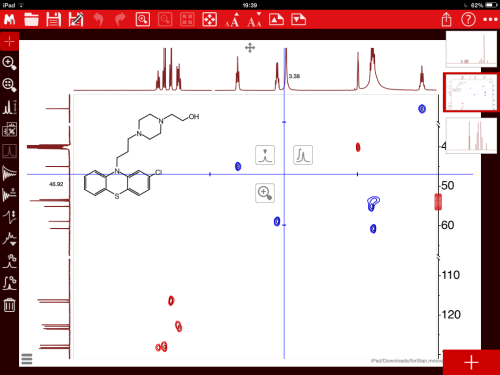Open a file with the folder icon
Image resolution: width=500 pixels, height=375 pixels.
[31, 20]
